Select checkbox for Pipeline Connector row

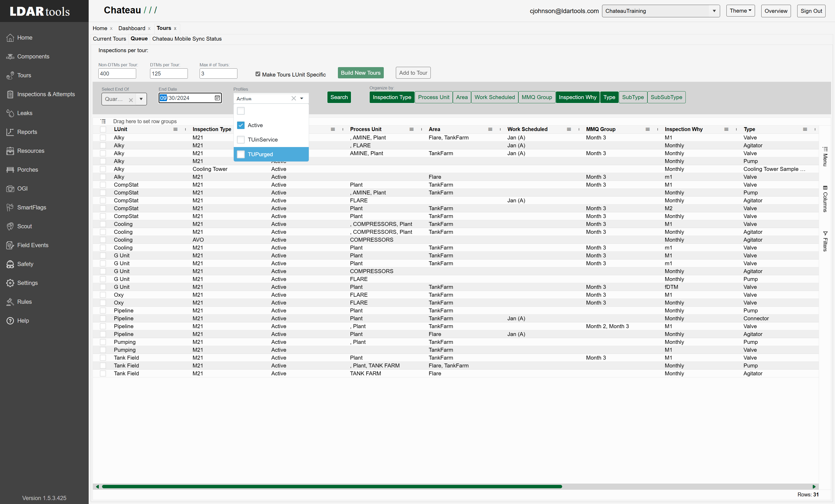(103, 318)
